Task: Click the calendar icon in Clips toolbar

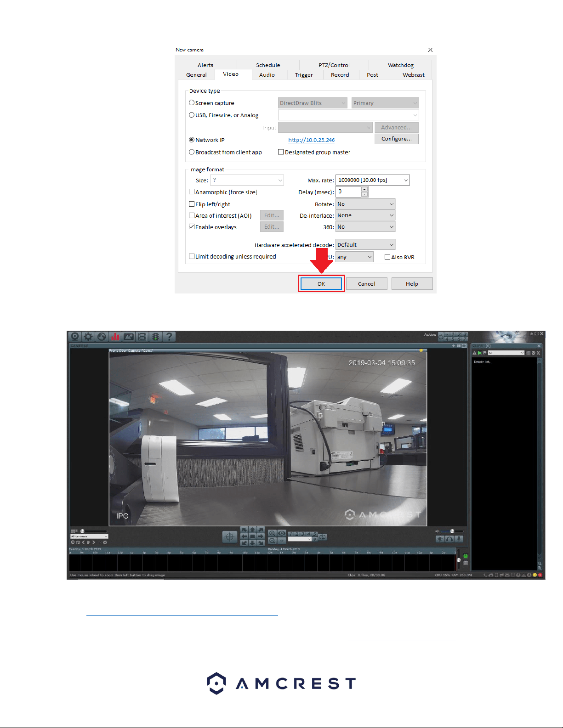Action: (x=529, y=353)
